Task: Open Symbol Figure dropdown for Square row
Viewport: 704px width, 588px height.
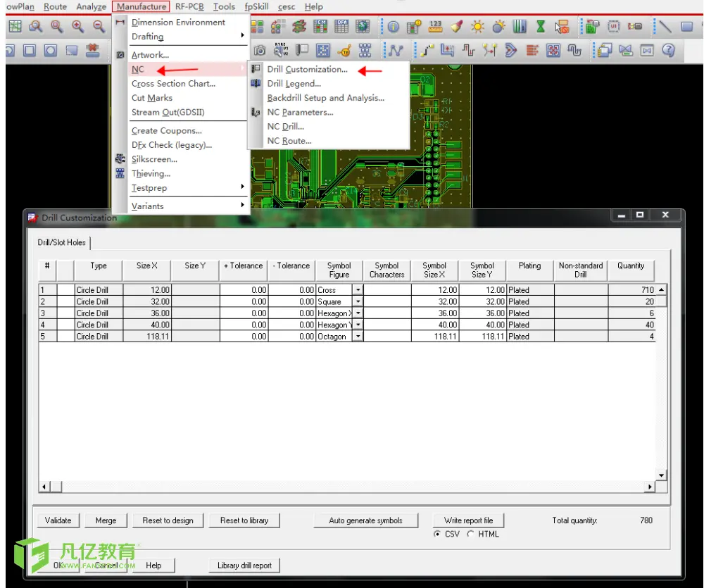Action: (358, 302)
